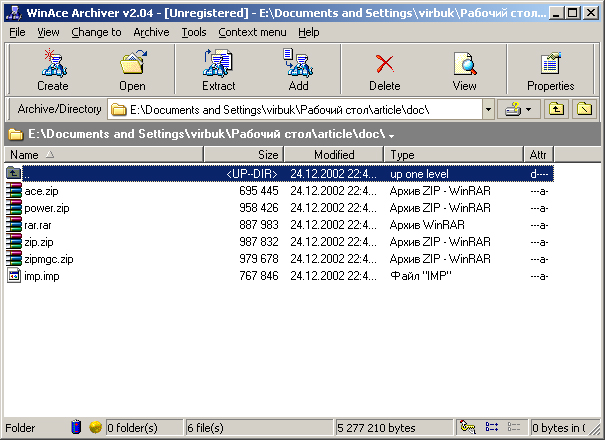Click the archive icon next to rar.rar
The height and width of the screenshot is (440, 605).
[x=14, y=224]
